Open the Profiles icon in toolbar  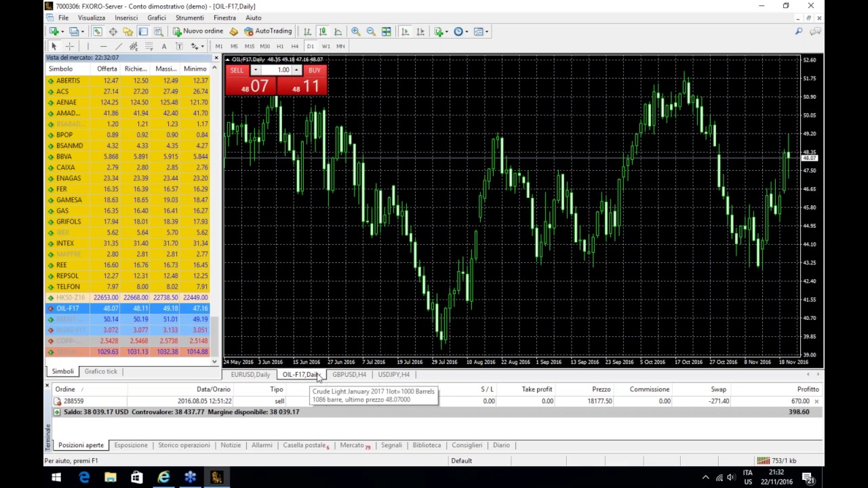pyautogui.click(x=74, y=31)
